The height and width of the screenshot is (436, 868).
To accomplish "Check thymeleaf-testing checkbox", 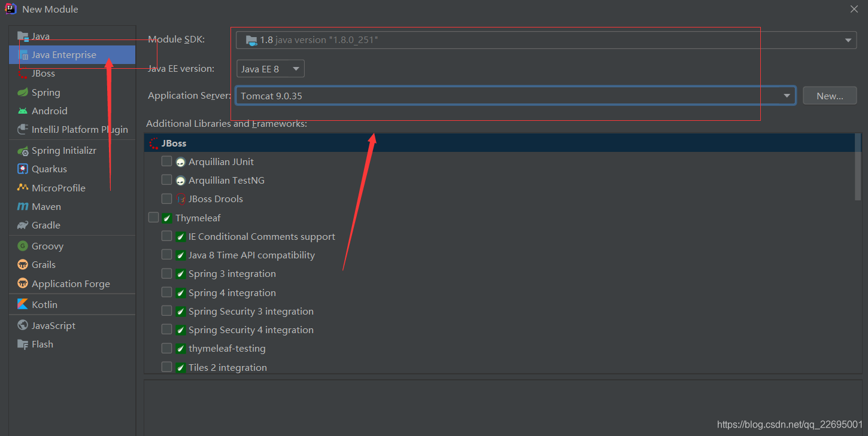I will tap(167, 348).
